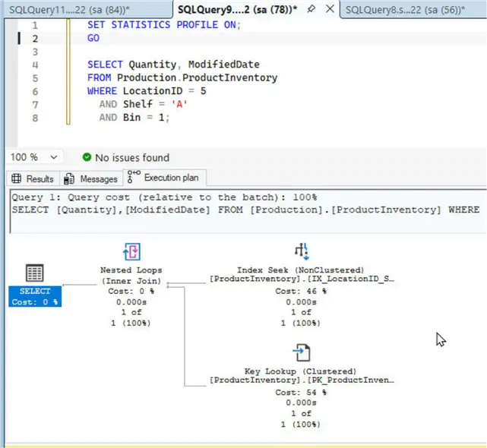This screenshot has height=448, width=487.
Task: Click the Index Seek Cost: 46 % text
Action: 301,292
